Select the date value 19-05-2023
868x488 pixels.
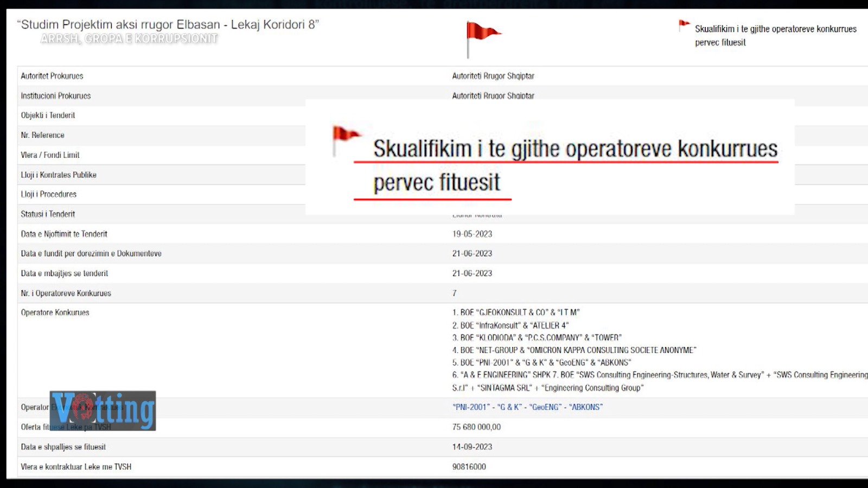[473, 234]
